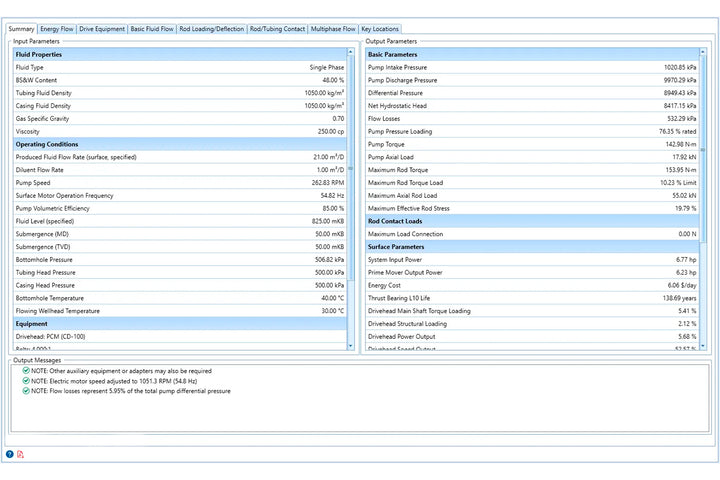Select the Pump Pressure Loading row

point(532,131)
